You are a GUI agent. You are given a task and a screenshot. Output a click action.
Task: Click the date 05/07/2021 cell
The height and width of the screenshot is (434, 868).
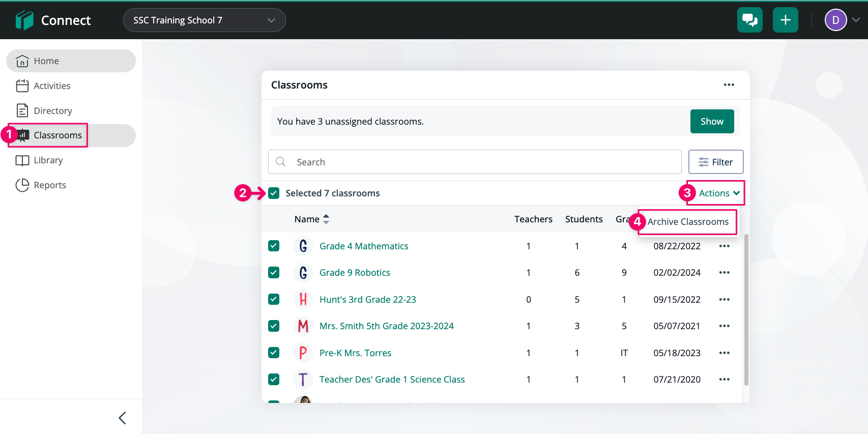[677, 326]
